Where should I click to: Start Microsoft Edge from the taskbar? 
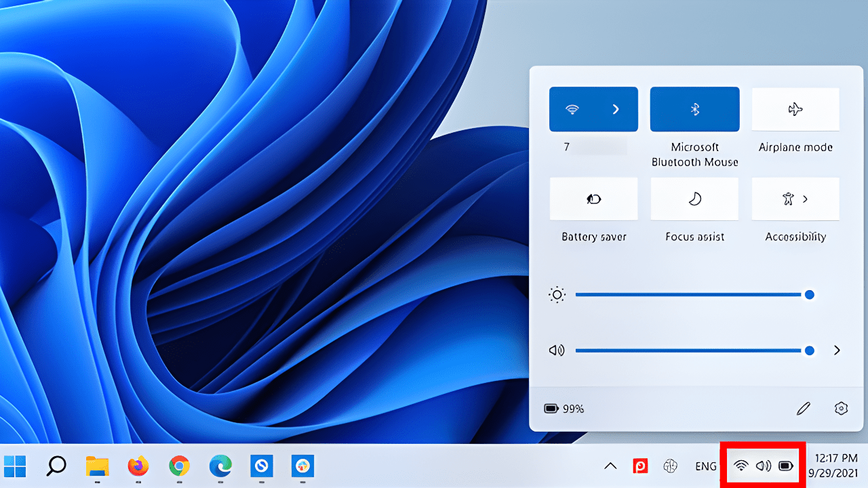click(219, 466)
